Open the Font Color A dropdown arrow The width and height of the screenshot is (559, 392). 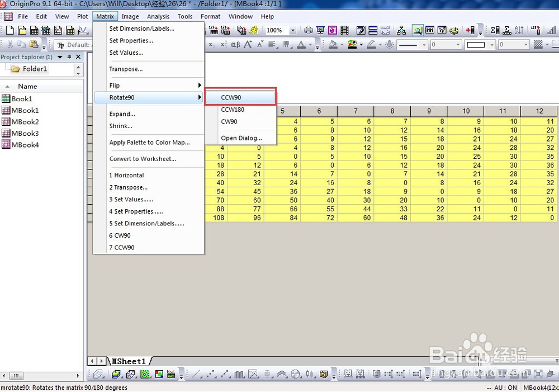click(x=310, y=45)
